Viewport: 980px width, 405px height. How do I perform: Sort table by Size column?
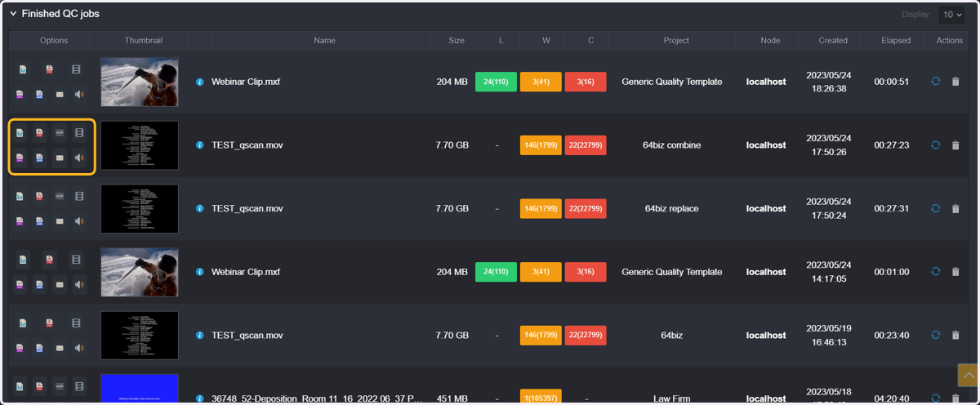pos(457,40)
